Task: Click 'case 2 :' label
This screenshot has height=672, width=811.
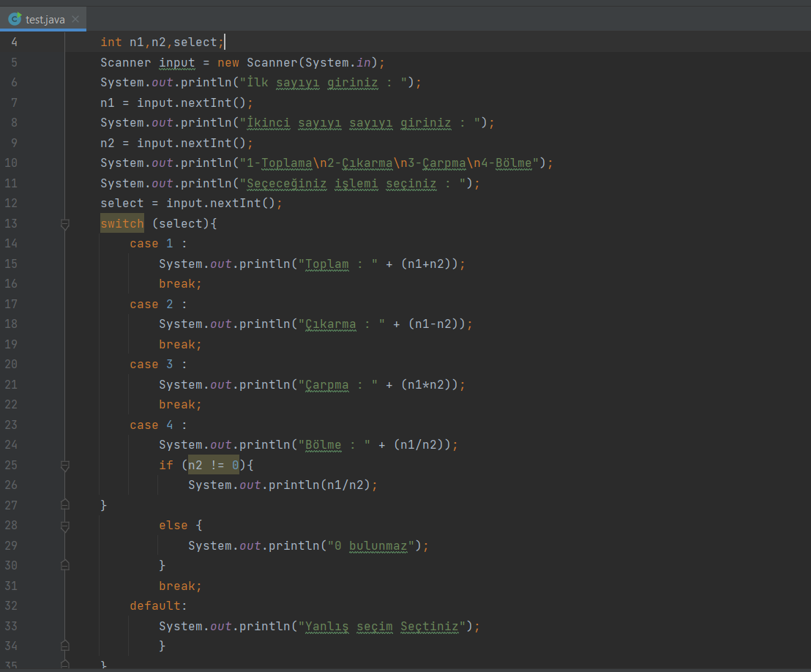Action: pos(158,305)
